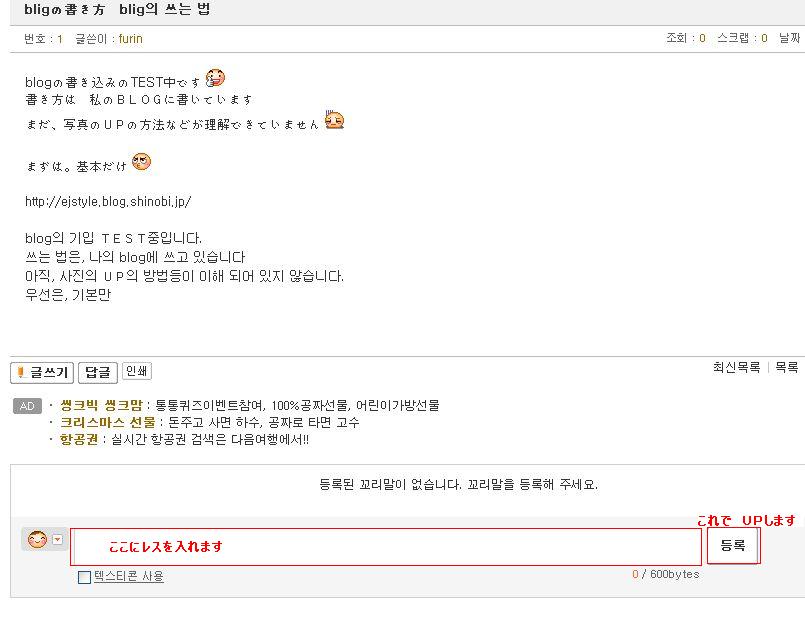Viewport: 805px width, 630px height.
Task: Click the sweating emoticon after photo UP line
Action: tap(334, 120)
